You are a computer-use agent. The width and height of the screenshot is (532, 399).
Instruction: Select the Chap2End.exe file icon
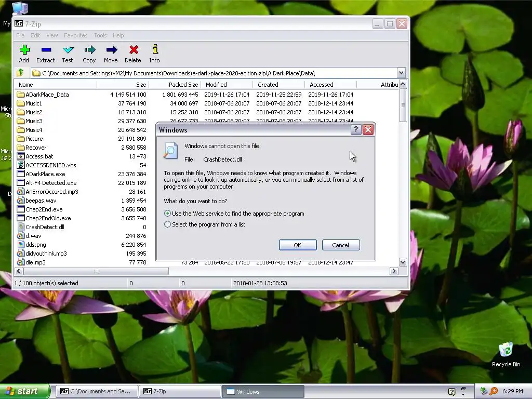click(x=21, y=209)
